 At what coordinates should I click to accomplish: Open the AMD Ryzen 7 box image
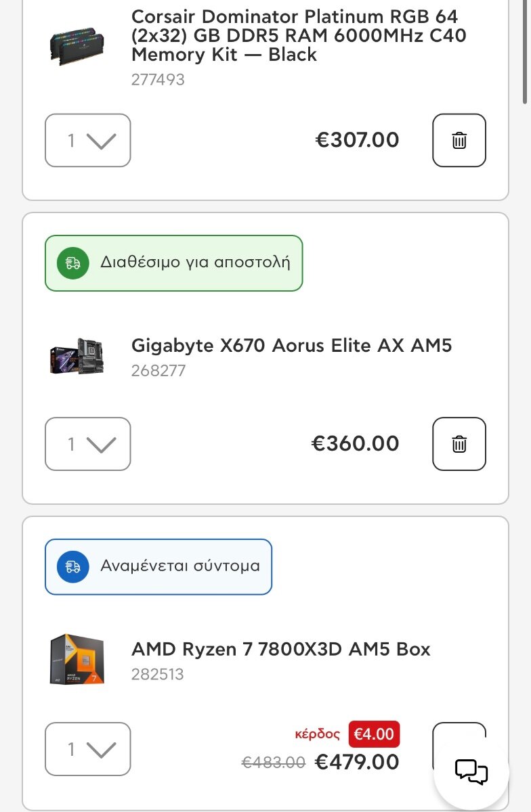click(77, 659)
